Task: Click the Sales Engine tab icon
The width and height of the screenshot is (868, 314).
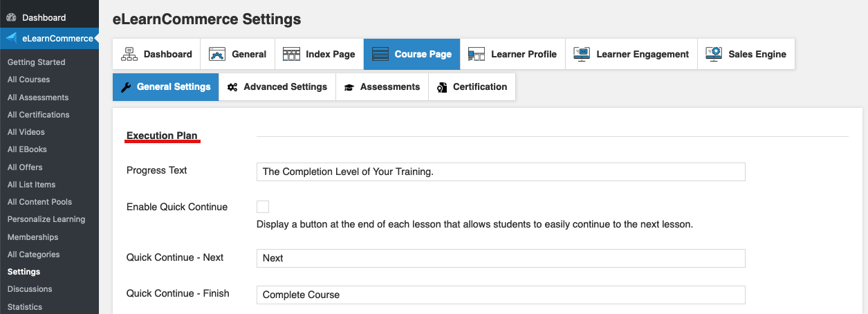Action: coord(714,54)
